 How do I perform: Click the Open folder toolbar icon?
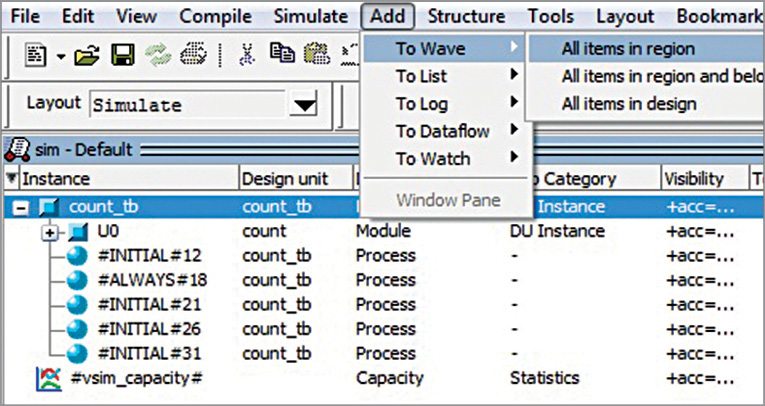(89, 56)
